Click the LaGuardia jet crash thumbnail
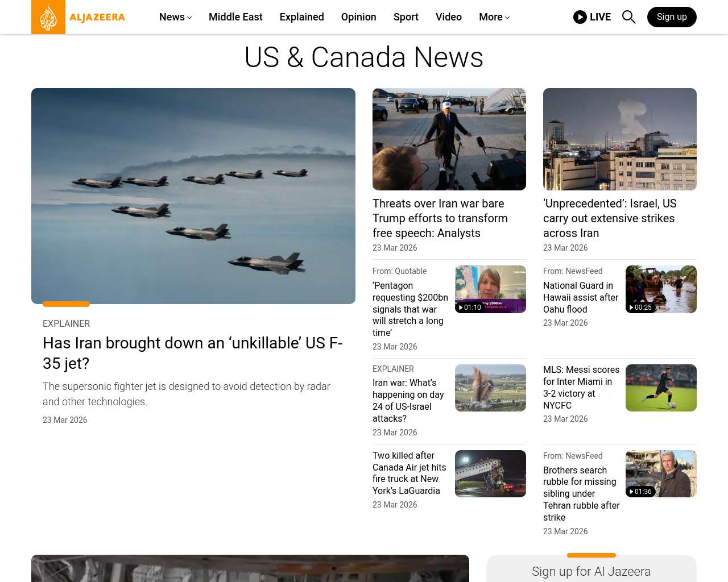728x582 pixels. pyautogui.click(x=490, y=473)
